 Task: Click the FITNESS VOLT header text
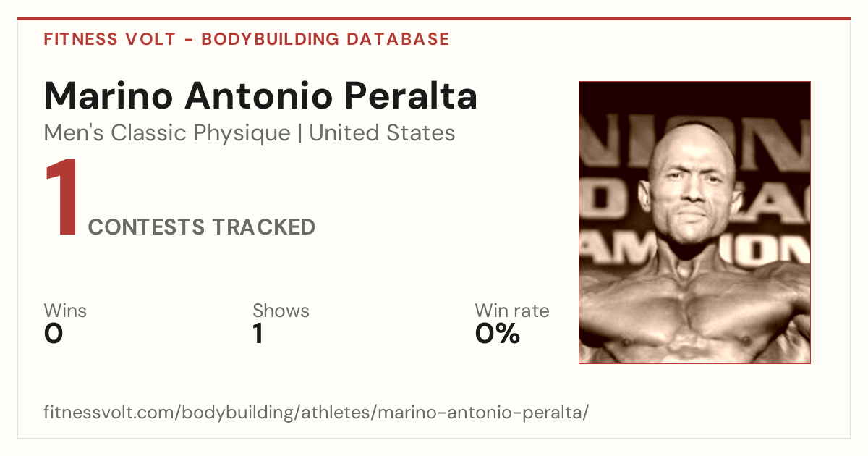click(110, 39)
